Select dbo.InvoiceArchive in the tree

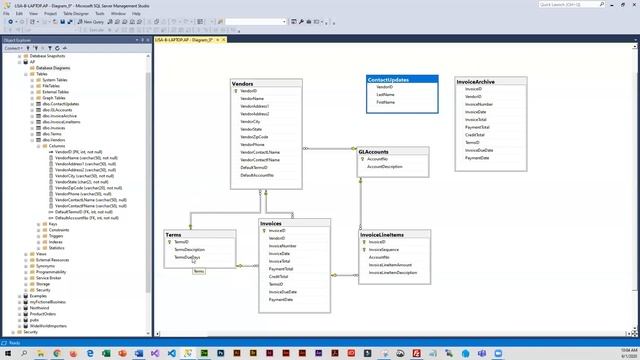pos(60,116)
